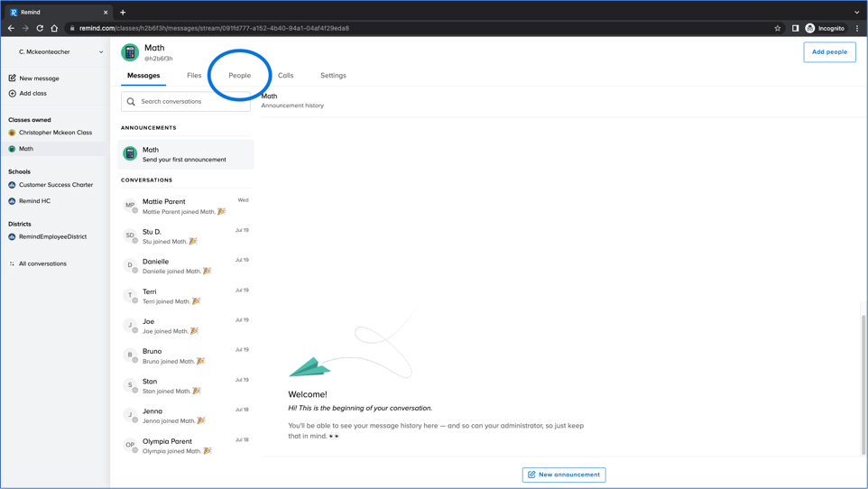Open the Files tab
The width and height of the screenshot is (868, 489).
pos(194,76)
